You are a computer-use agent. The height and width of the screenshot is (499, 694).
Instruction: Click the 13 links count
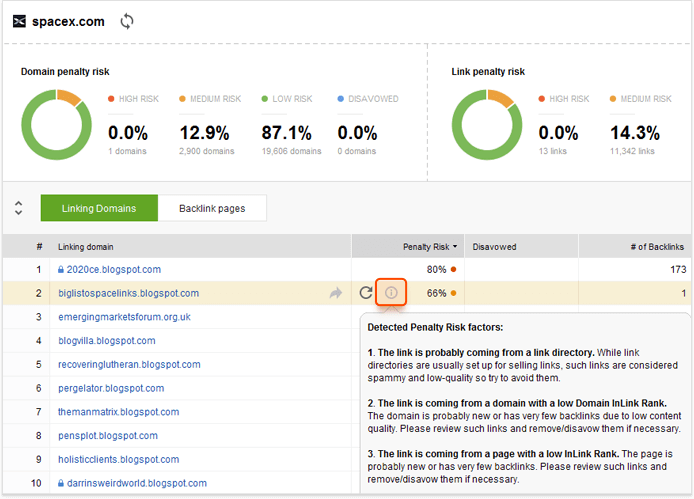coord(552,151)
